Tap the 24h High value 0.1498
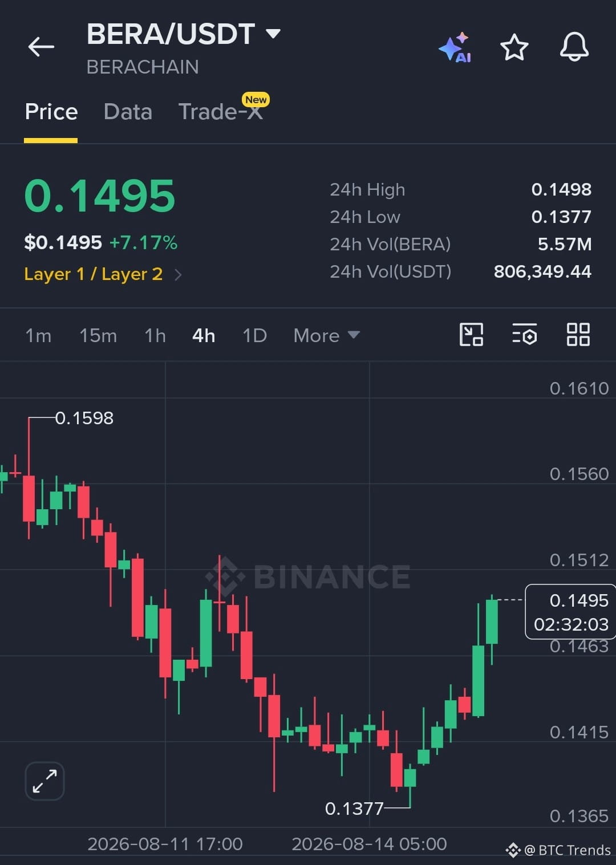Viewport: 616px width, 865px height. (561, 189)
